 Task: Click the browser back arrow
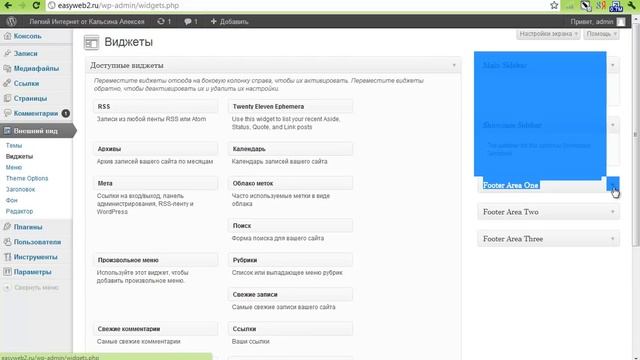point(8,5)
